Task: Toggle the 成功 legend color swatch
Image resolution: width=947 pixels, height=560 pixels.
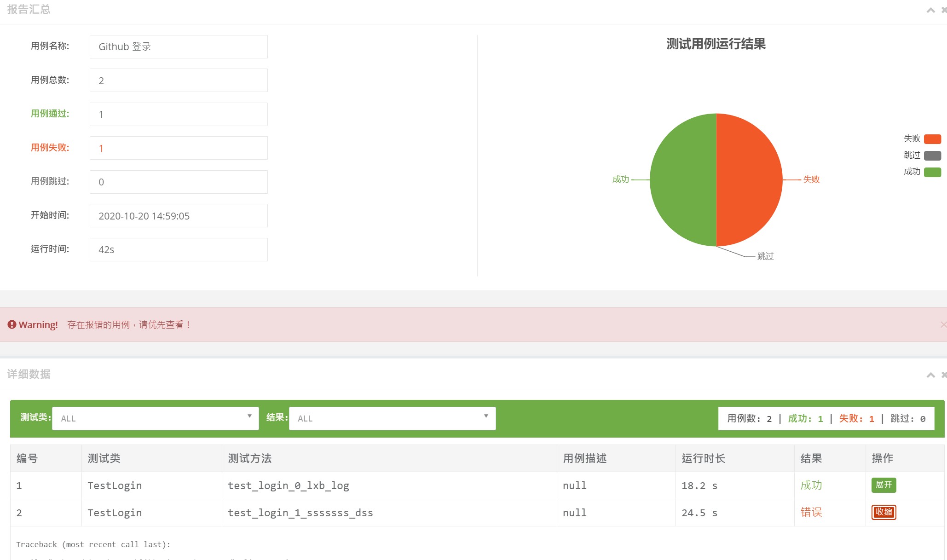Action: pos(932,172)
